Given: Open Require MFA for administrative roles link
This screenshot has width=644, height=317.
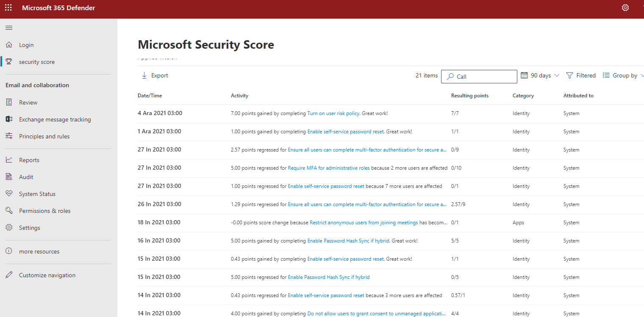Looking at the screenshot, I should tap(329, 168).
